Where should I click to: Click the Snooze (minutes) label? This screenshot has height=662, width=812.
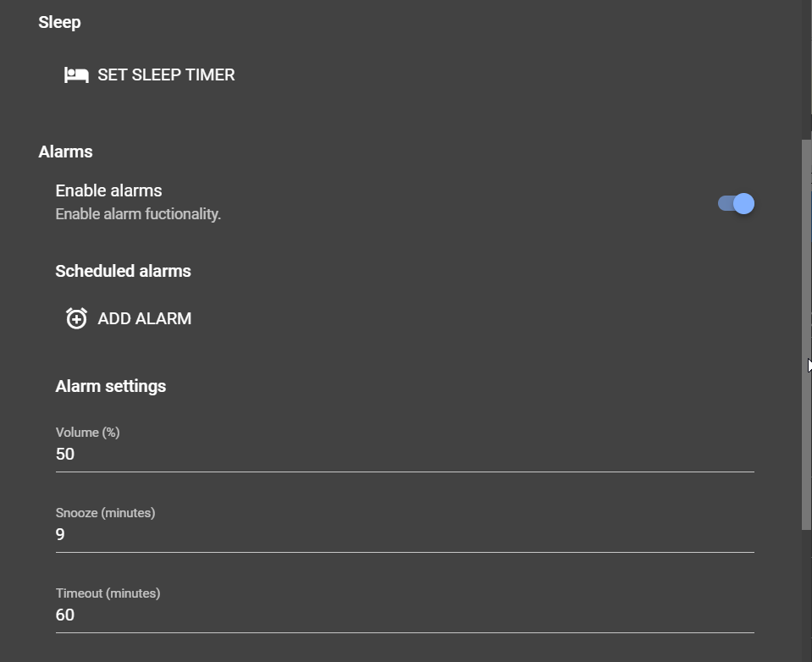(x=105, y=513)
